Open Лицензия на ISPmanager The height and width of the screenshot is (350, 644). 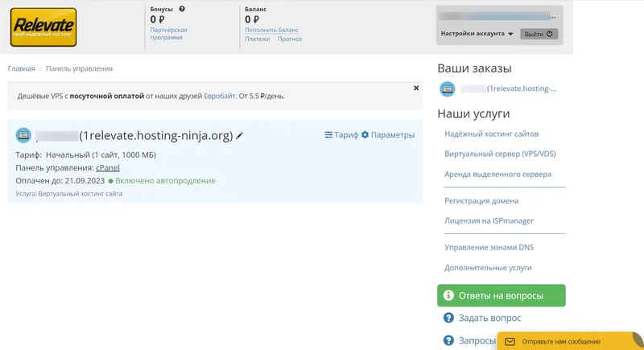489,220
